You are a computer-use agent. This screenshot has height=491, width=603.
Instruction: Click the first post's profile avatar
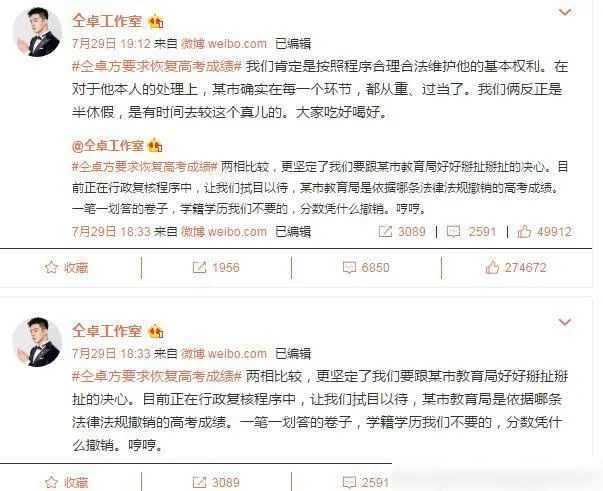[37, 33]
